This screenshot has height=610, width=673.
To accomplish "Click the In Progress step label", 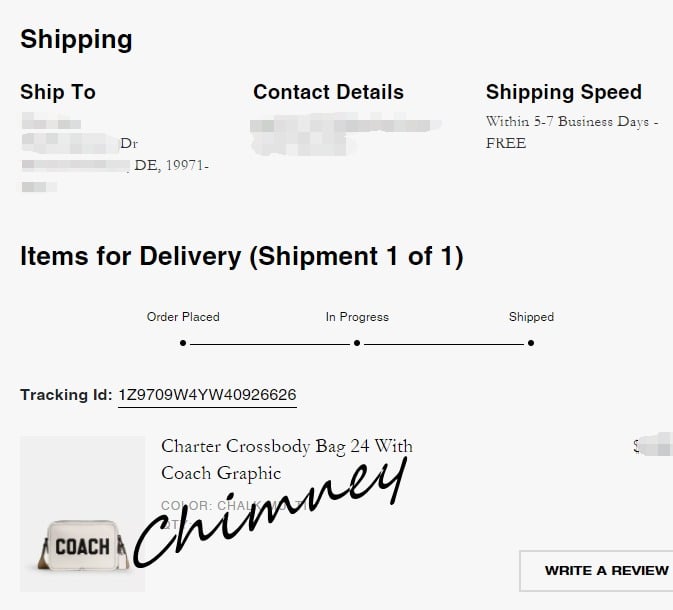I will (357, 317).
